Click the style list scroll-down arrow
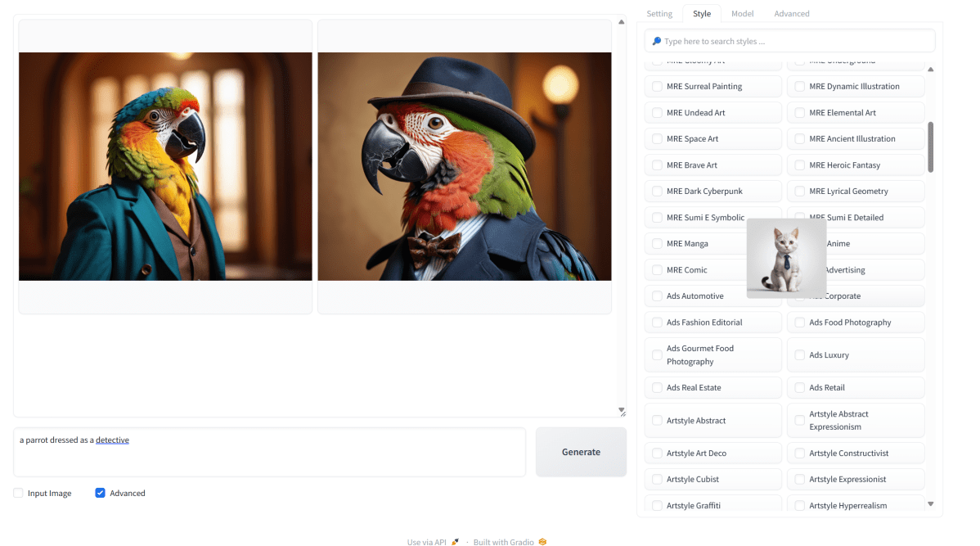Screen dimensions: 980x546 coord(930,503)
